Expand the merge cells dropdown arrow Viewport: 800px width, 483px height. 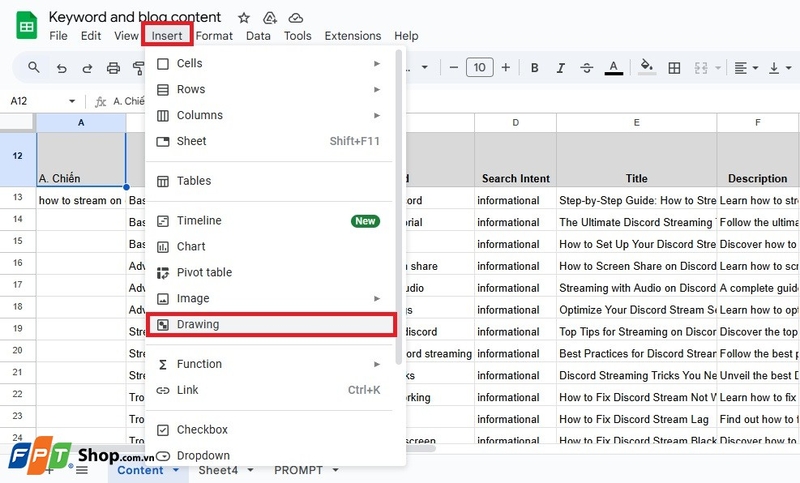pyautogui.click(x=717, y=68)
